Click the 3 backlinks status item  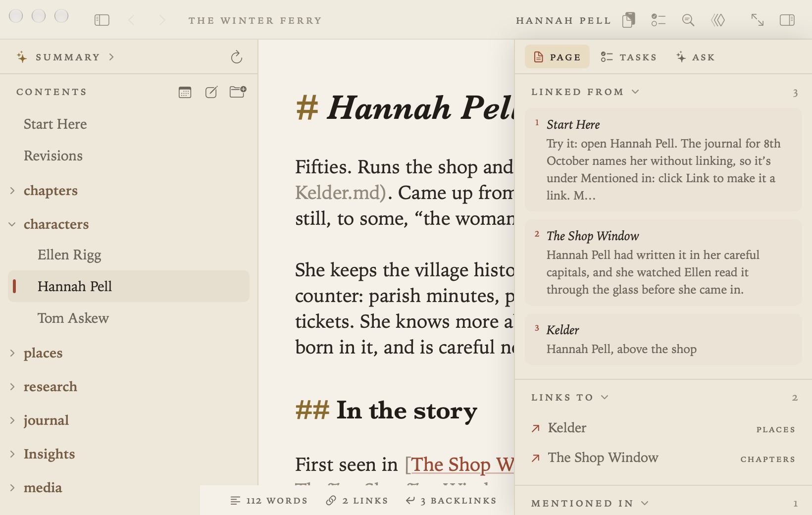point(451,501)
